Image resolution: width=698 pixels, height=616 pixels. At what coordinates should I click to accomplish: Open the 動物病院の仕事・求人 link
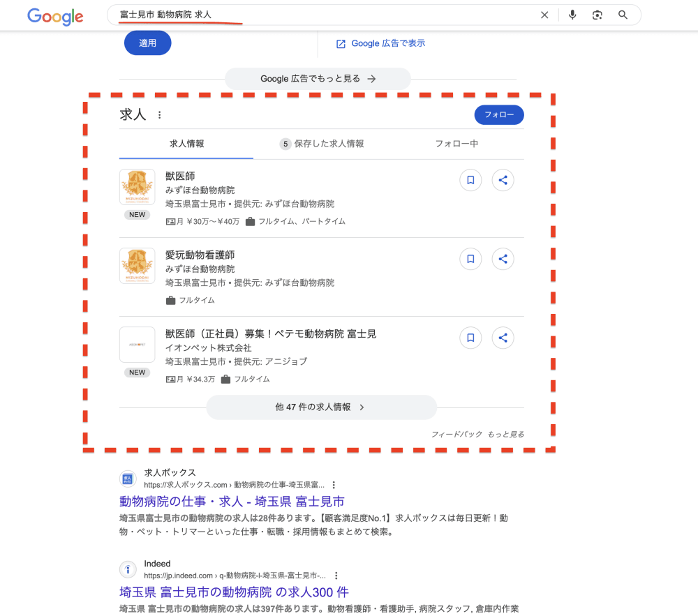[x=230, y=502]
